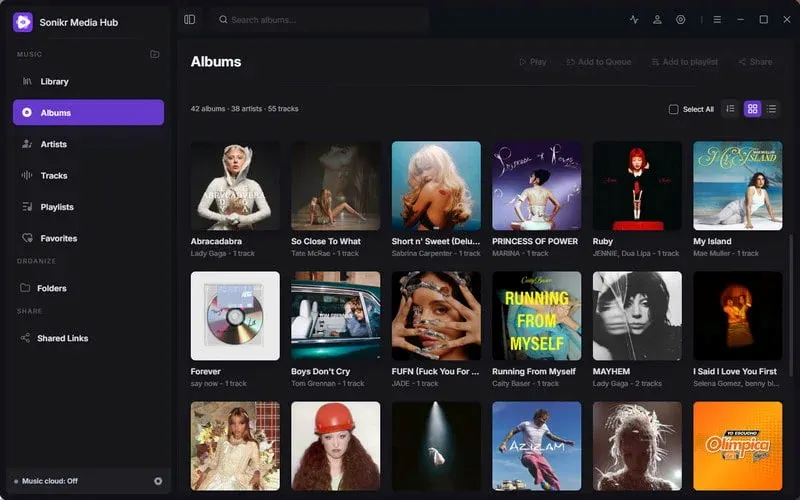Click the Play button

click(532, 62)
